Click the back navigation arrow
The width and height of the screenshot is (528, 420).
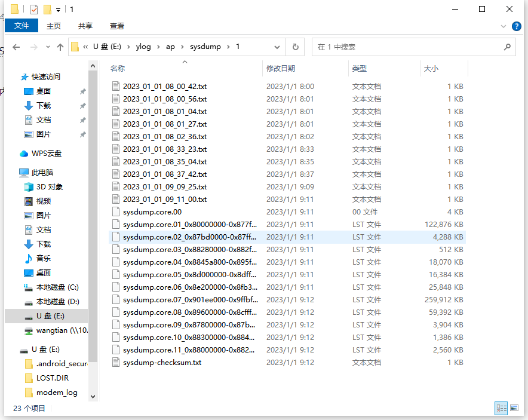coord(16,47)
